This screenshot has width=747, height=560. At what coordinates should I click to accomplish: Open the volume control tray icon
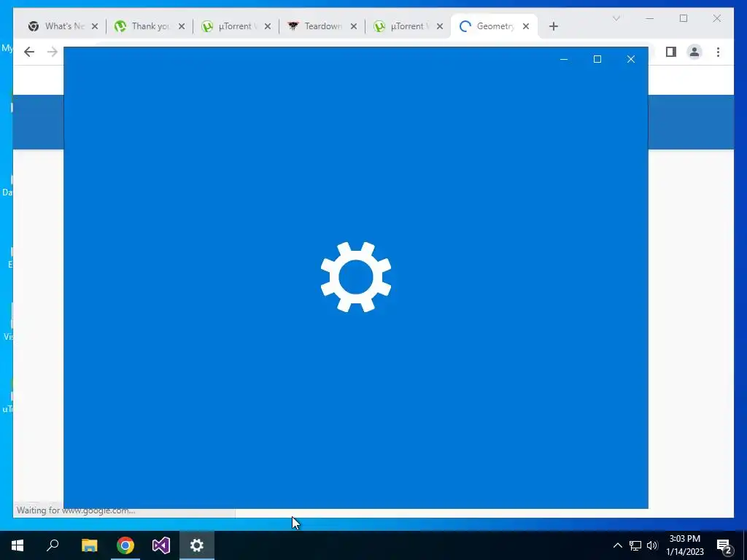(x=652, y=545)
